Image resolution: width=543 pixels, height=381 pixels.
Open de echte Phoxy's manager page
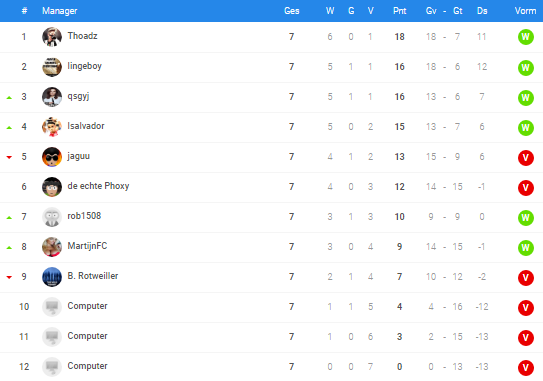tap(98, 186)
